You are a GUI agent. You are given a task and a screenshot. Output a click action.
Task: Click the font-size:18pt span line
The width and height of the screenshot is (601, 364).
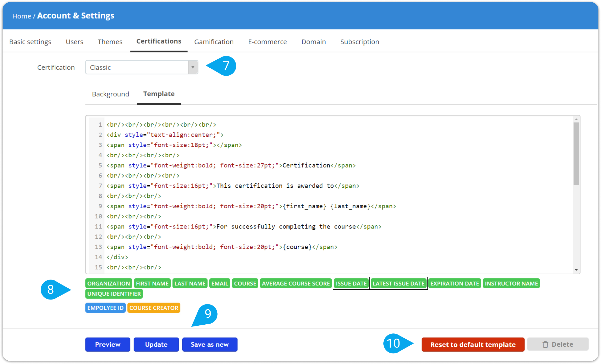tap(174, 145)
